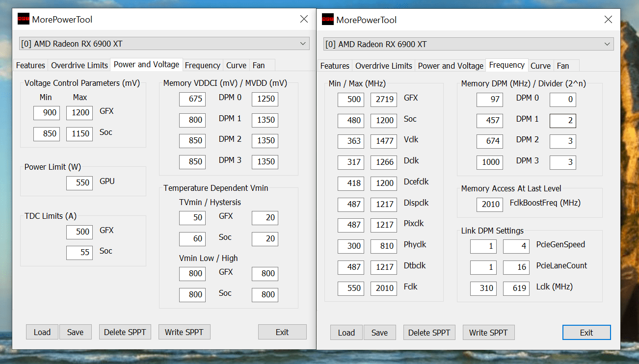Edit GFX minimum frequency field showing 500
This screenshot has height=364, width=639.
pos(351,100)
